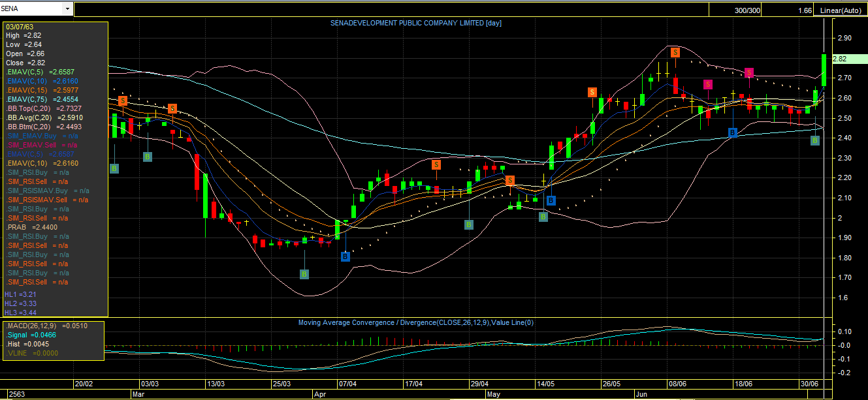Click the SIM_RSISMAV.Buy = n/a legend entry
Viewport: 868px width, 400px height.
click(48, 191)
